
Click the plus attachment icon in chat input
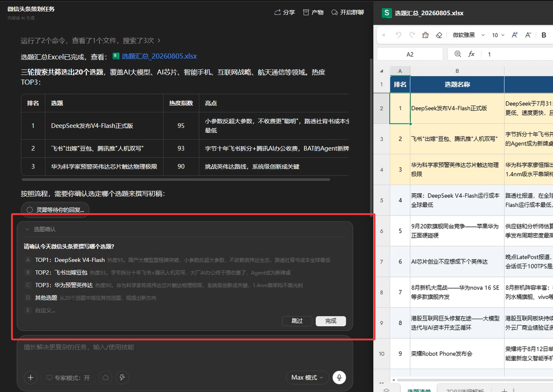coord(30,378)
